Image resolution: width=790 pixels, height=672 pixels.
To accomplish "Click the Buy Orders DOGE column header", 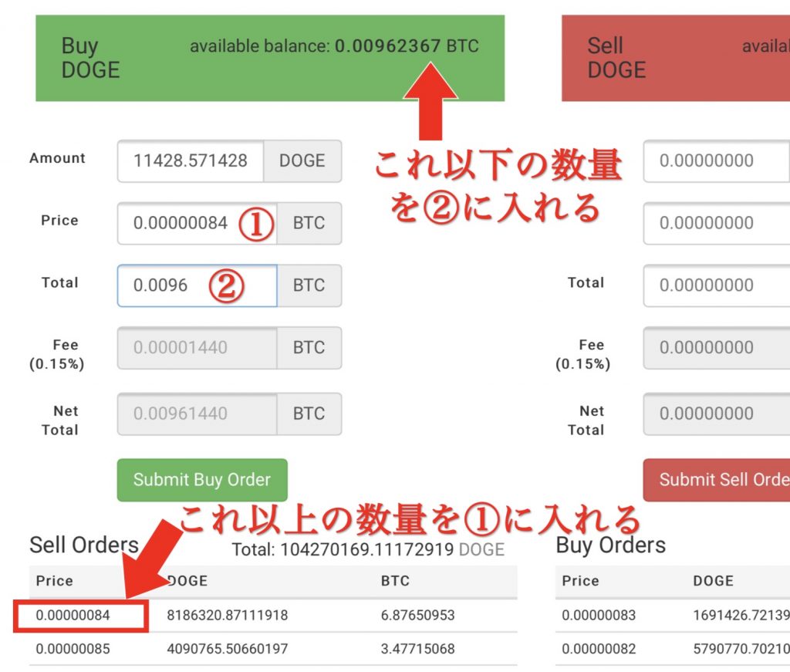I will [713, 581].
